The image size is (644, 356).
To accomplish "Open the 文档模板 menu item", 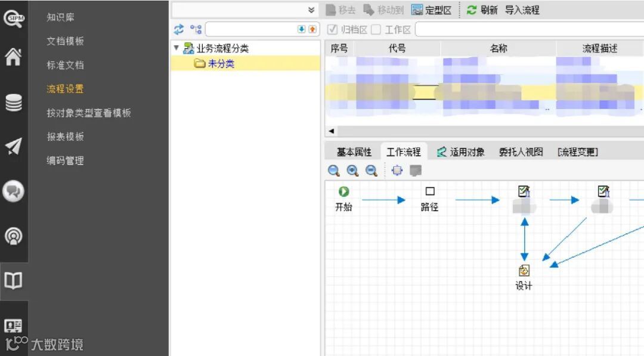I will click(66, 41).
